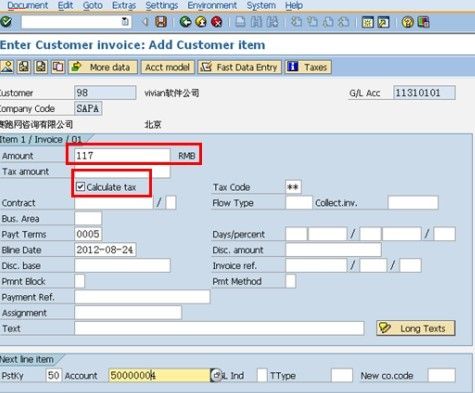The width and height of the screenshot is (475, 393).
Task: Click the Assignment input field
Action: [x=128, y=312]
